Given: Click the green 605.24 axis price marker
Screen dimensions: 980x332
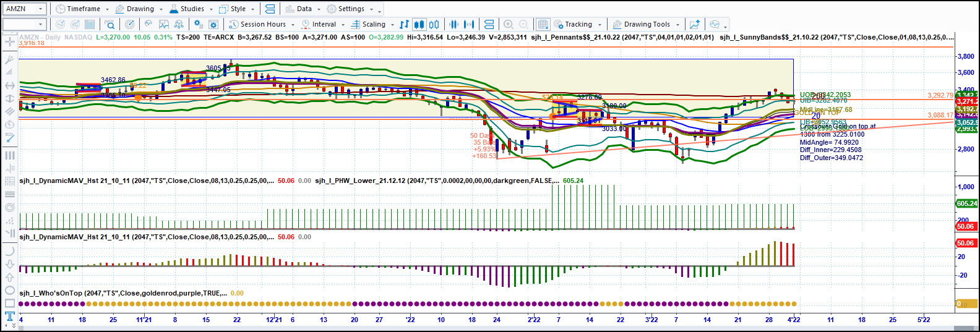Looking at the screenshot, I should (966, 203).
